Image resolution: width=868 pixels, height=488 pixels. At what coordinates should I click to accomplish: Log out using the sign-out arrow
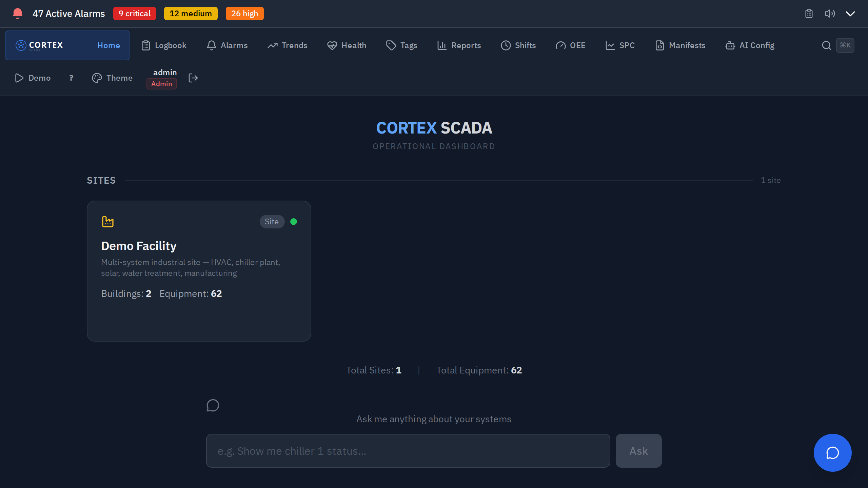pos(193,78)
